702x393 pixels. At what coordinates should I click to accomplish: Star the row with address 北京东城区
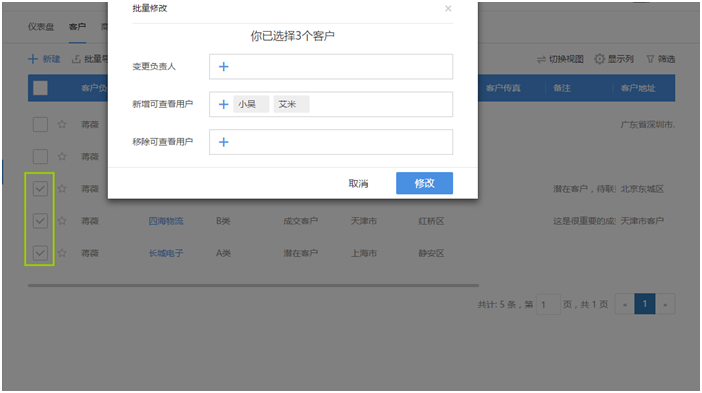click(62, 189)
